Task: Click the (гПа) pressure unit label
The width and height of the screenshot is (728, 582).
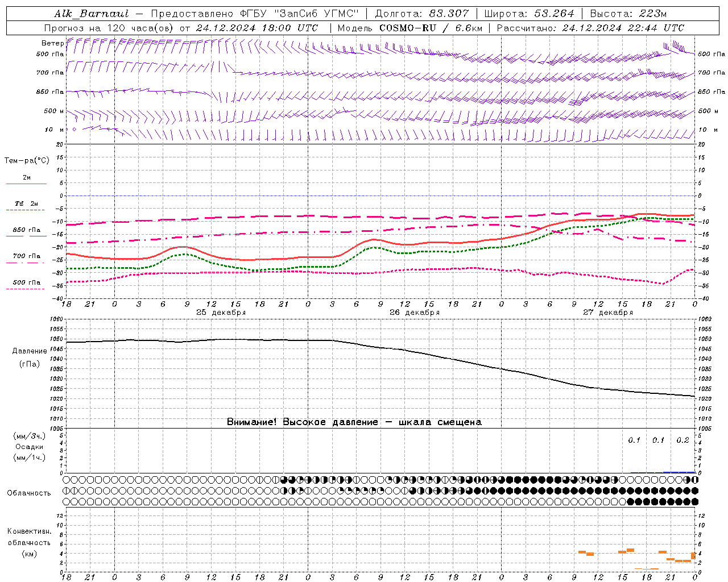Action: [30, 364]
